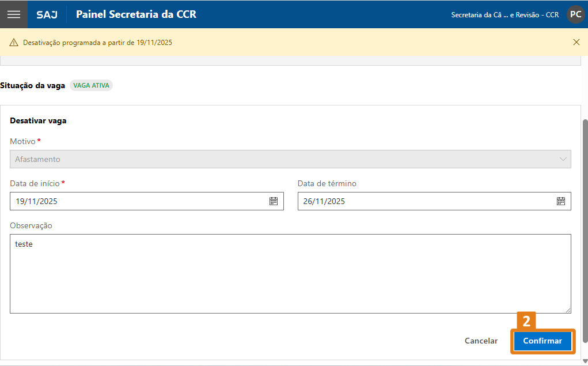This screenshot has width=588, height=366.
Task: Click the Painel Secretaria da CCR title
Action: 136,14
